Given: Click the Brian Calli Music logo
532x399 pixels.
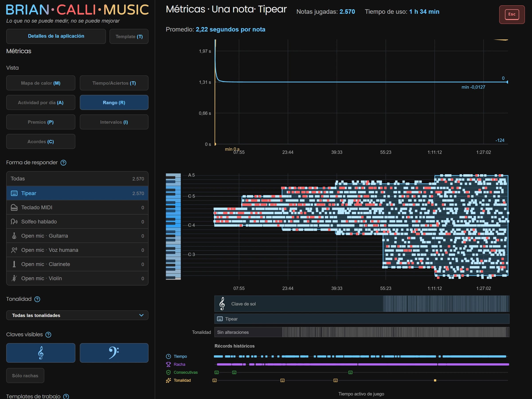Looking at the screenshot, I should tap(77, 10).
